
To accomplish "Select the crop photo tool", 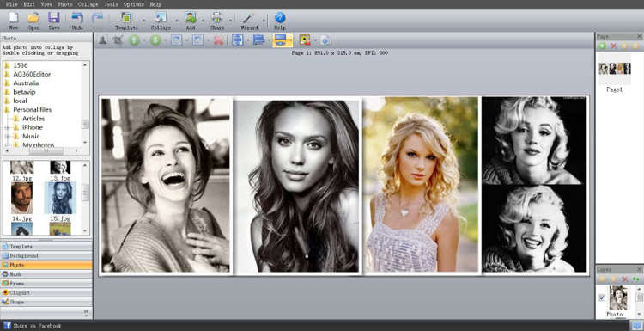I will (x=118, y=40).
